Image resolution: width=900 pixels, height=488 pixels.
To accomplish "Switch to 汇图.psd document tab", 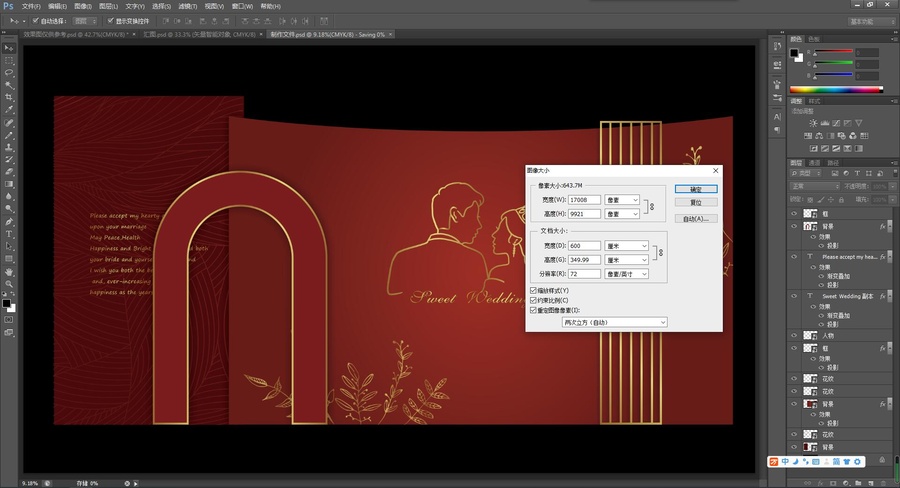I will pyautogui.click(x=199, y=34).
